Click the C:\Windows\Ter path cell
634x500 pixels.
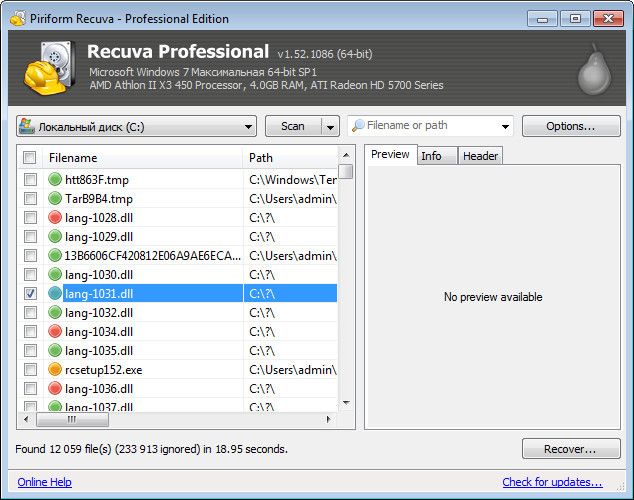click(293, 179)
